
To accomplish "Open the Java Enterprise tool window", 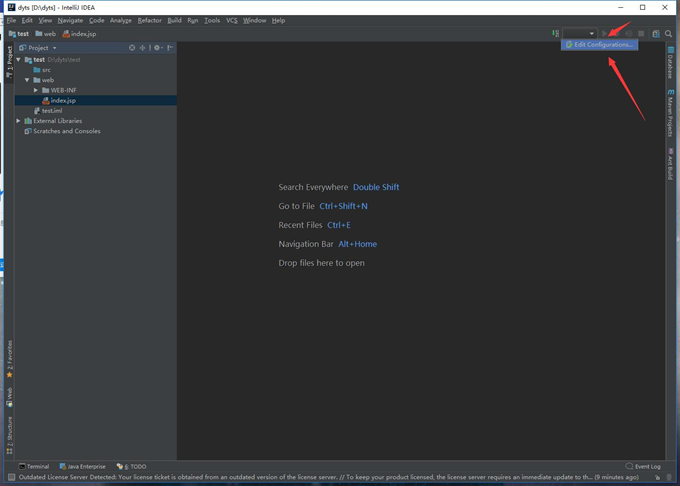I will pos(82,466).
